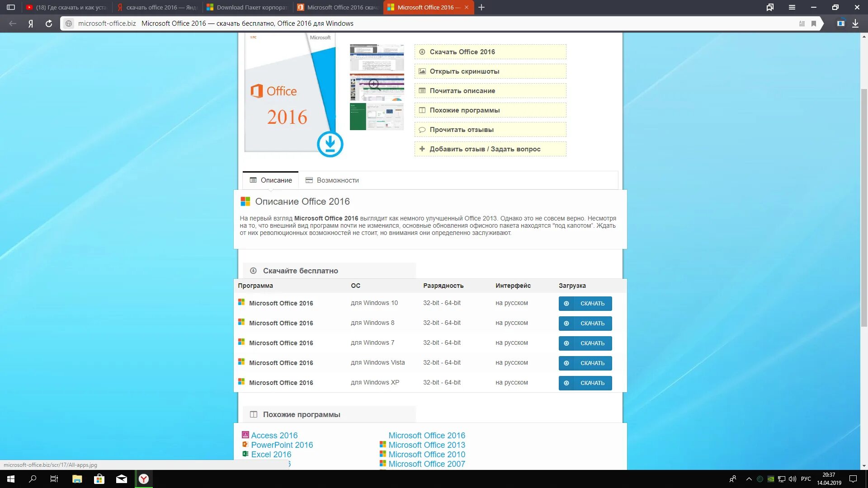This screenshot has height=488, width=868.
Task: Click the PowerPoint 2016 icon
Action: (x=245, y=445)
